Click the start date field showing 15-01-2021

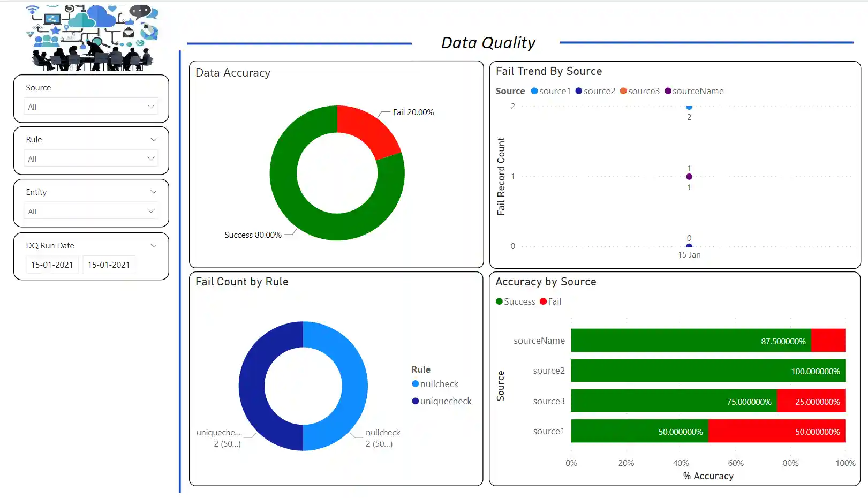pyautogui.click(x=51, y=264)
